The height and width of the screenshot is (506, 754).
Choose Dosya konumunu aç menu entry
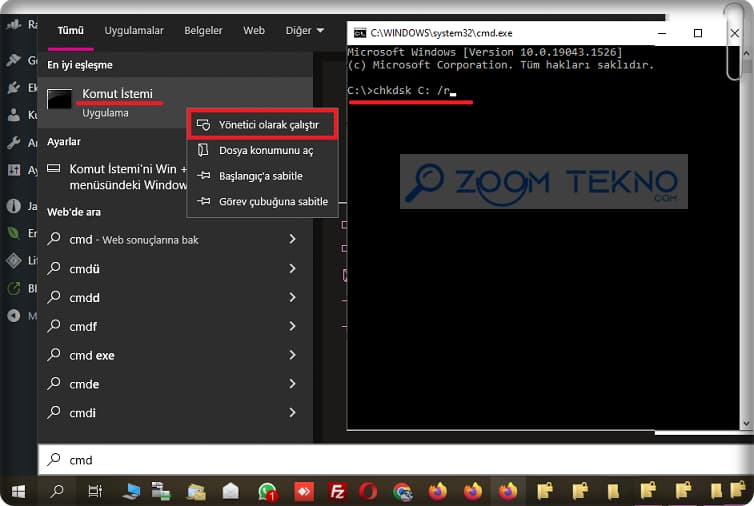(262, 151)
